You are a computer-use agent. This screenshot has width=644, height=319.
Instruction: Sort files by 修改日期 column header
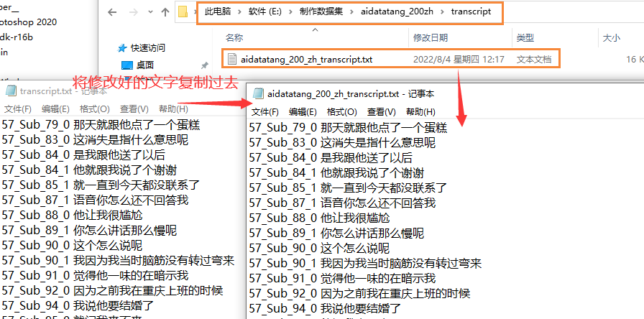pyautogui.click(x=431, y=37)
